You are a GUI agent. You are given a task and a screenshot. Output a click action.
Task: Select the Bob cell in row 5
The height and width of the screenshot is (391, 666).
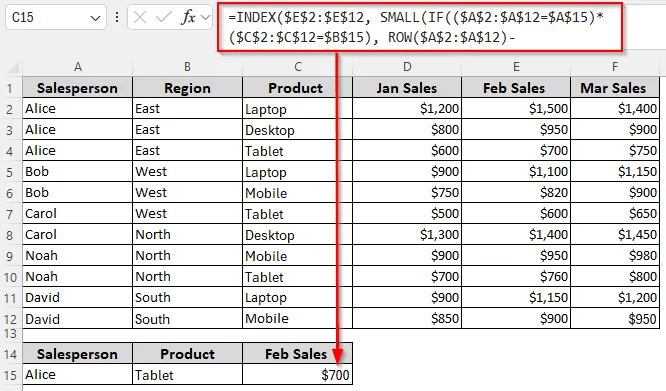click(x=78, y=172)
